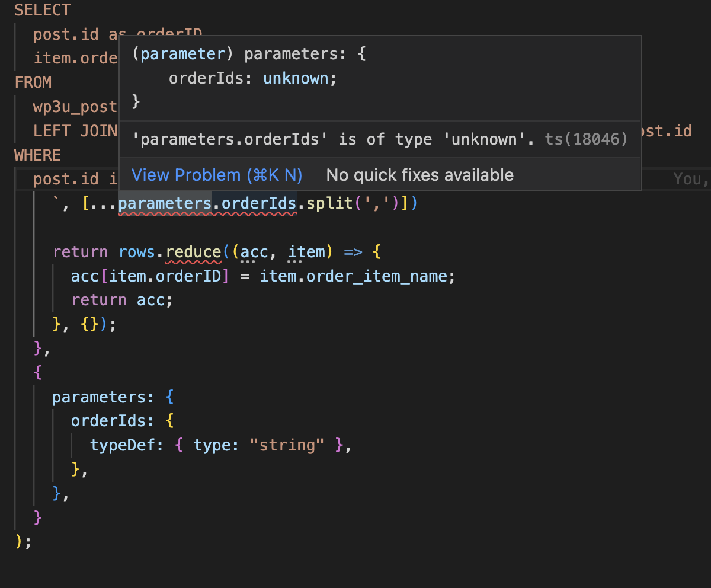This screenshot has width=711, height=588.
Task: Click the View Problem link
Action: pyautogui.click(x=216, y=175)
